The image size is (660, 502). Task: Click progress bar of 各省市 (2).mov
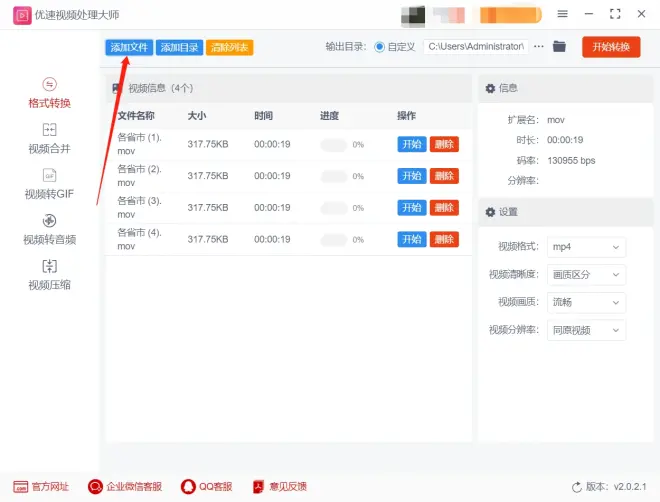tap(334, 176)
